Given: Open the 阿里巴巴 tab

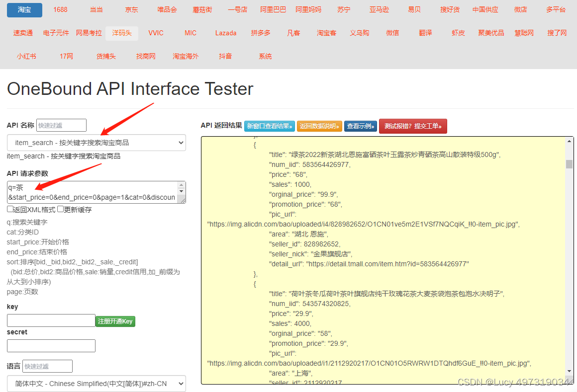Looking at the screenshot, I should point(273,10).
